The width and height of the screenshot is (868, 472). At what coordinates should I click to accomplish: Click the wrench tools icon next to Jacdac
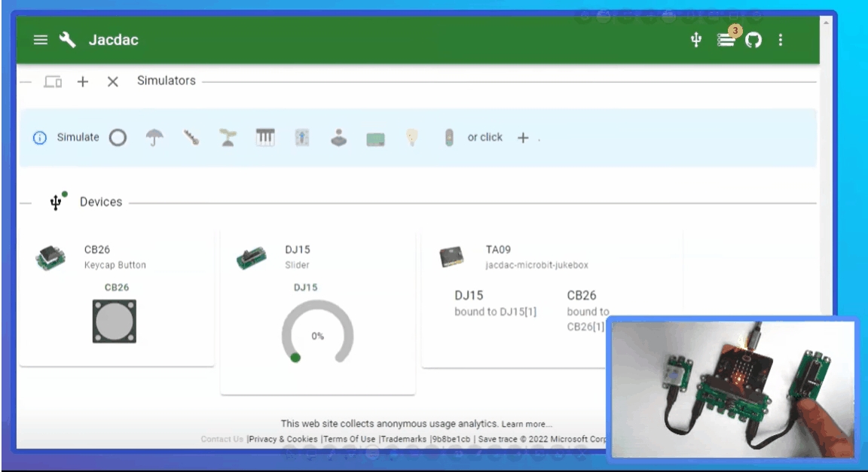pos(68,41)
